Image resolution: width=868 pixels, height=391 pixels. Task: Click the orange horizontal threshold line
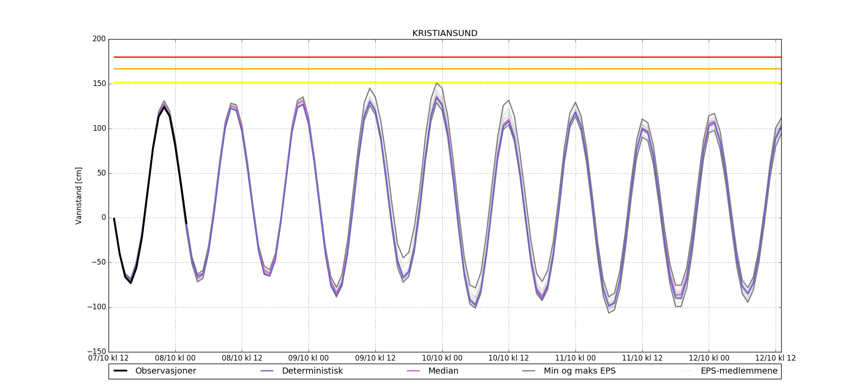coord(434,69)
